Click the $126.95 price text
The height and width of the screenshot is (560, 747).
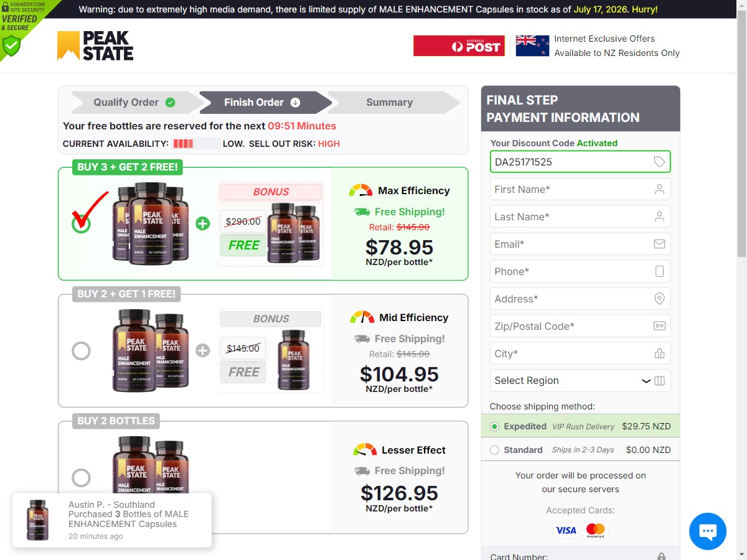point(399,493)
